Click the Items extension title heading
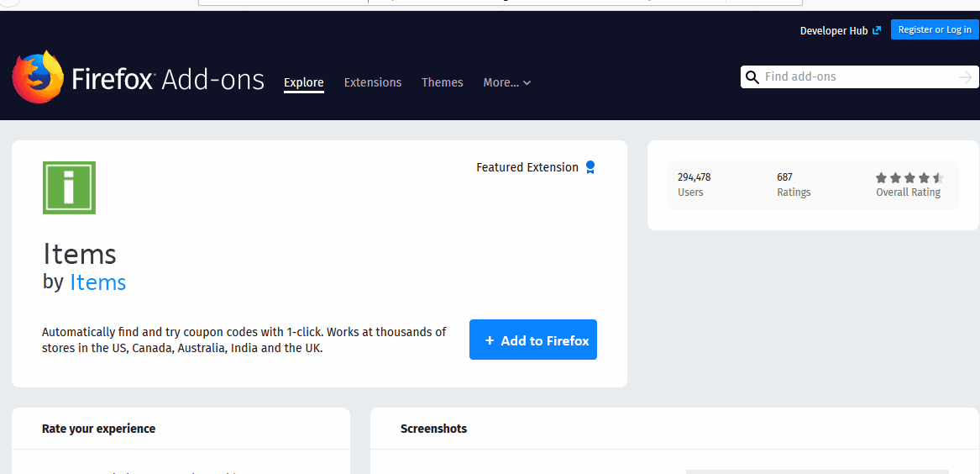The height and width of the screenshot is (474, 980). tap(80, 254)
